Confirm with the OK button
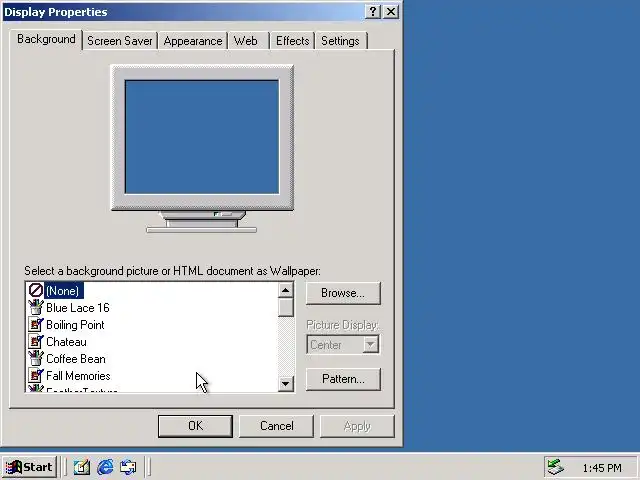 (195, 426)
